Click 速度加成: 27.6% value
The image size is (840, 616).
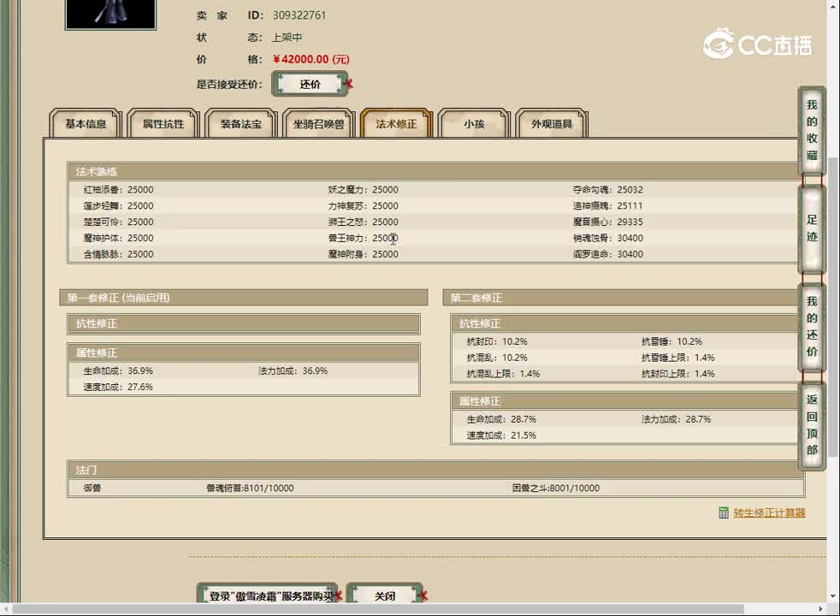click(x=118, y=387)
